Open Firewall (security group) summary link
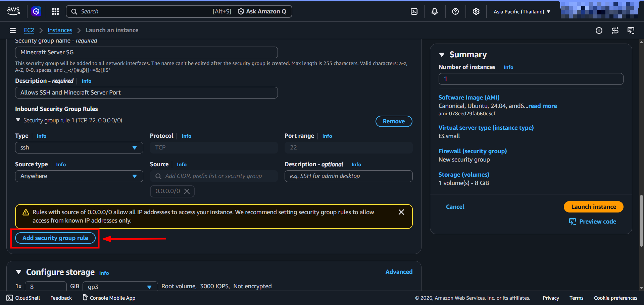This screenshot has width=644, height=305. coord(473,151)
